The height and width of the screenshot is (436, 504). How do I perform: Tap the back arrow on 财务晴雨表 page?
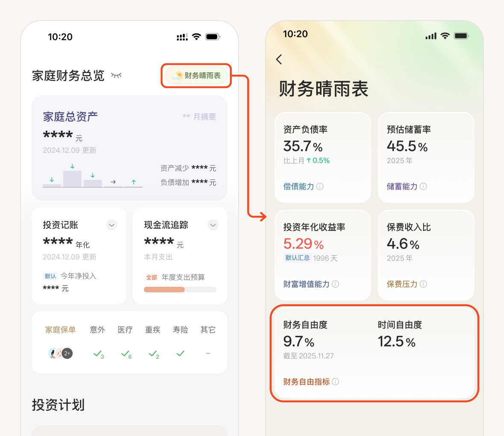pos(279,59)
